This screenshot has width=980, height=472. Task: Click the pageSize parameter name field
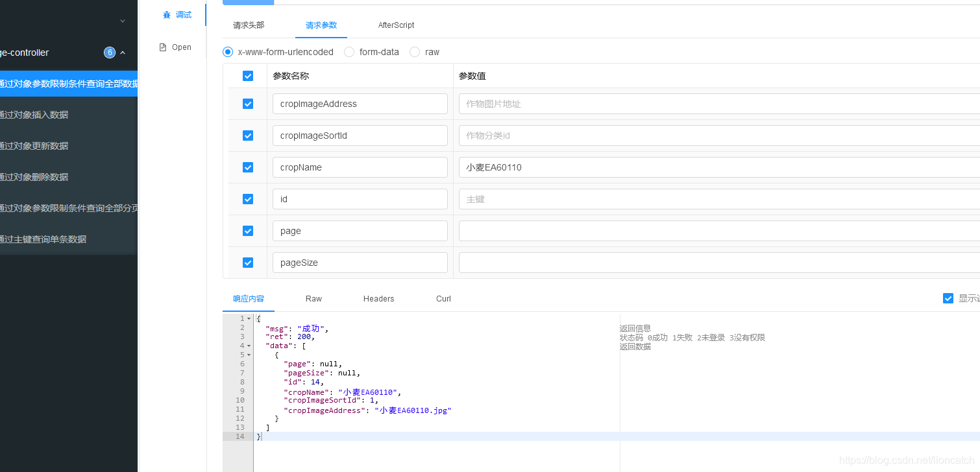(x=360, y=263)
